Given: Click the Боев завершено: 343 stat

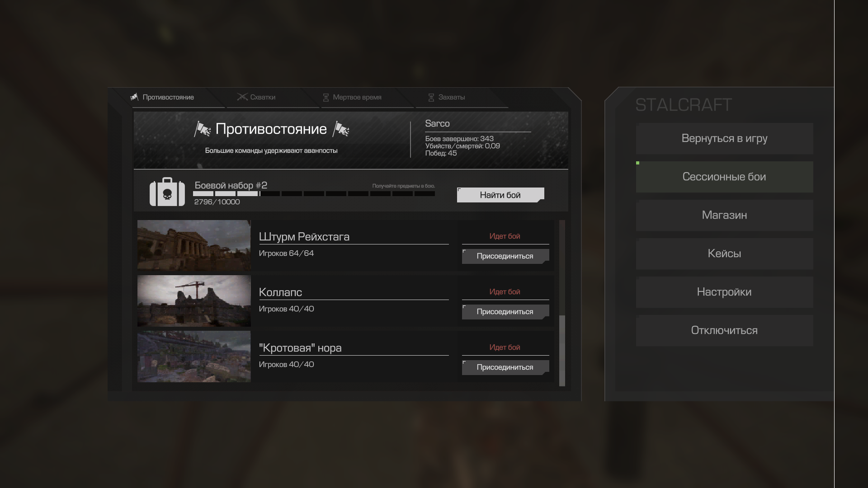Looking at the screenshot, I should tap(459, 139).
